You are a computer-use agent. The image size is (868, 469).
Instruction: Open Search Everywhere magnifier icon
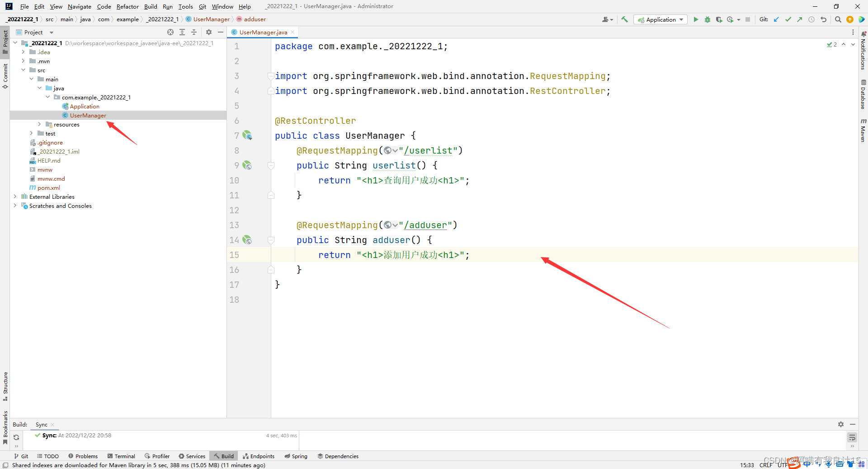pos(838,19)
